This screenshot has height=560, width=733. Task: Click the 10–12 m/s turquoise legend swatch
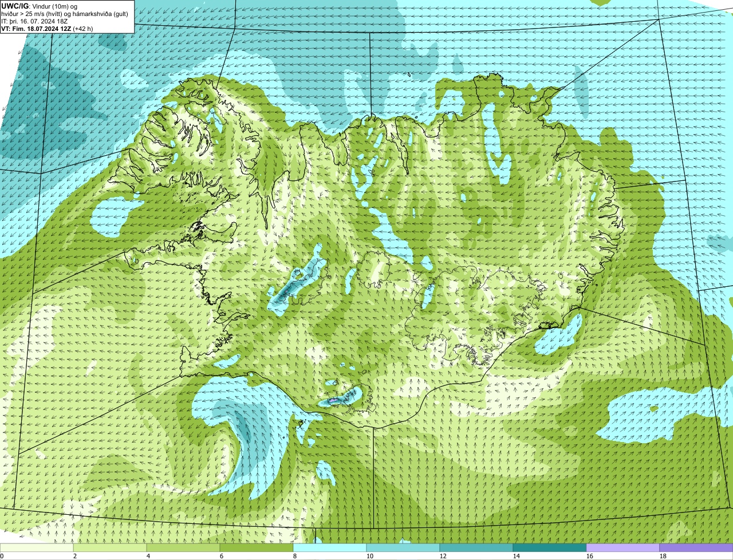coord(403,547)
